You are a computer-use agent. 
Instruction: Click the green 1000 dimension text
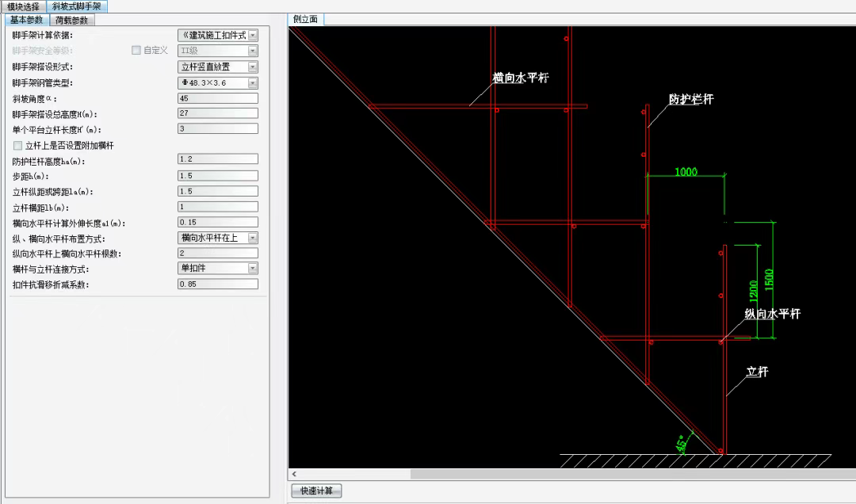pos(686,172)
